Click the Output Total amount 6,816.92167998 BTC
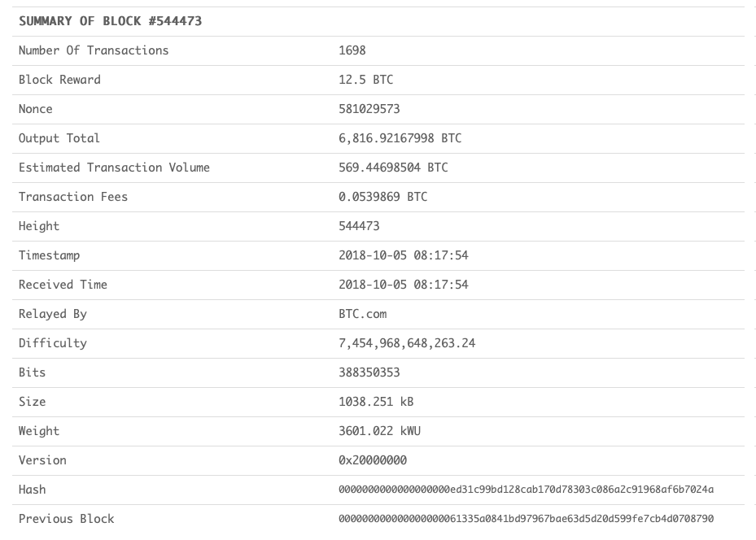 [x=400, y=138]
